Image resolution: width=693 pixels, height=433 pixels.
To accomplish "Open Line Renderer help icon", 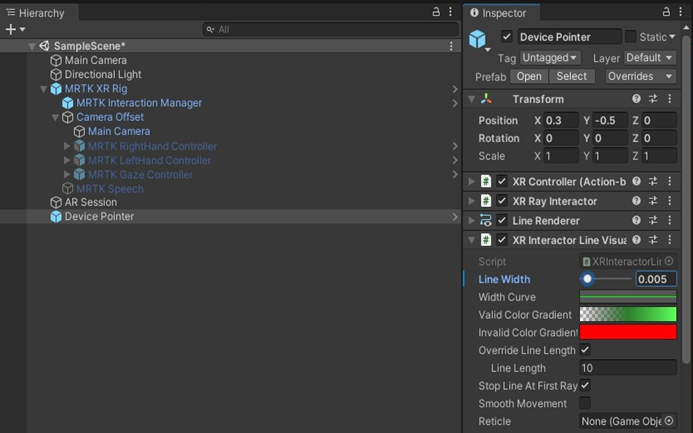I will click(x=636, y=220).
